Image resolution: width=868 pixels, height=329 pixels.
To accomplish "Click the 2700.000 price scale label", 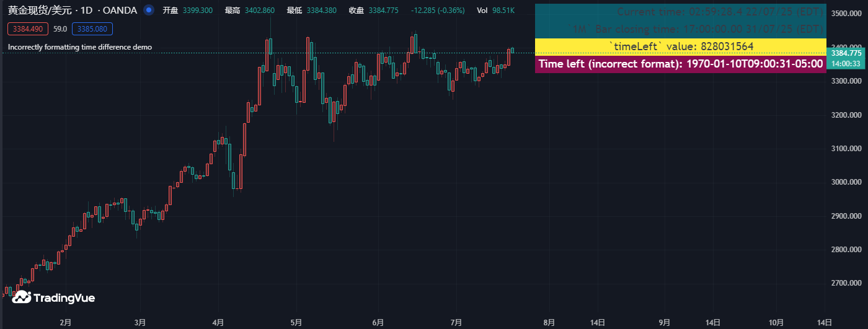I will pyautogui.click(x=846, y=283).
